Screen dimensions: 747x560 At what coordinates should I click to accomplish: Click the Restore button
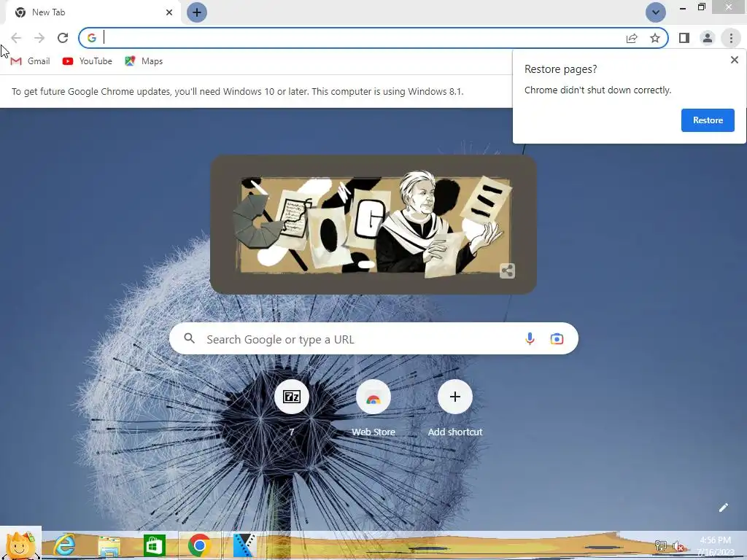pyautogui.click(x=708, y=120)
